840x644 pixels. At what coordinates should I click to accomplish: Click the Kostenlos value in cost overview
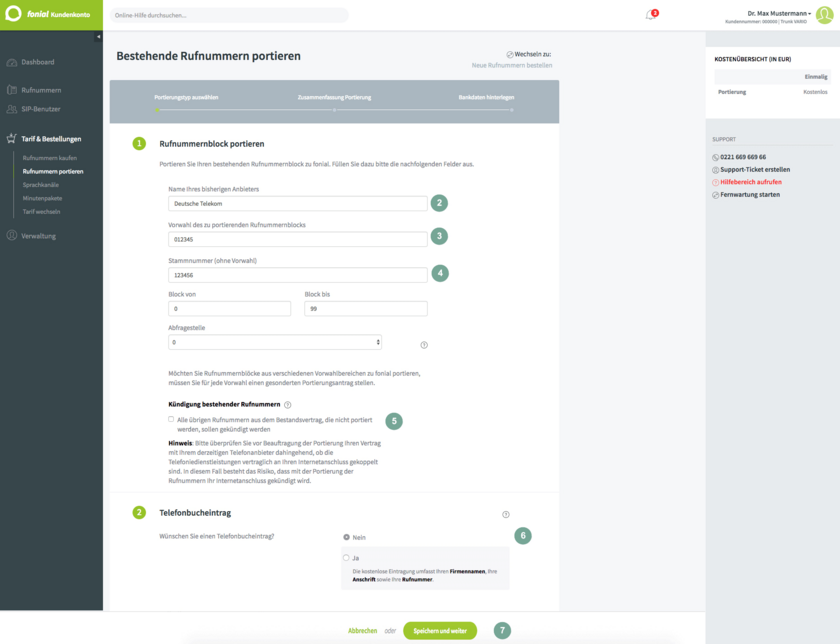(815, 92)
